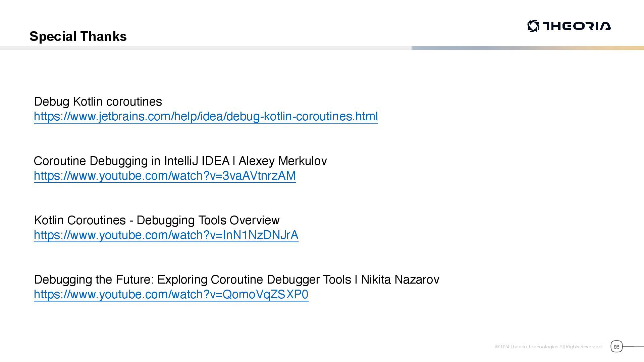
Task: Click the slide number 85 badge
Action: coord(616,347)
